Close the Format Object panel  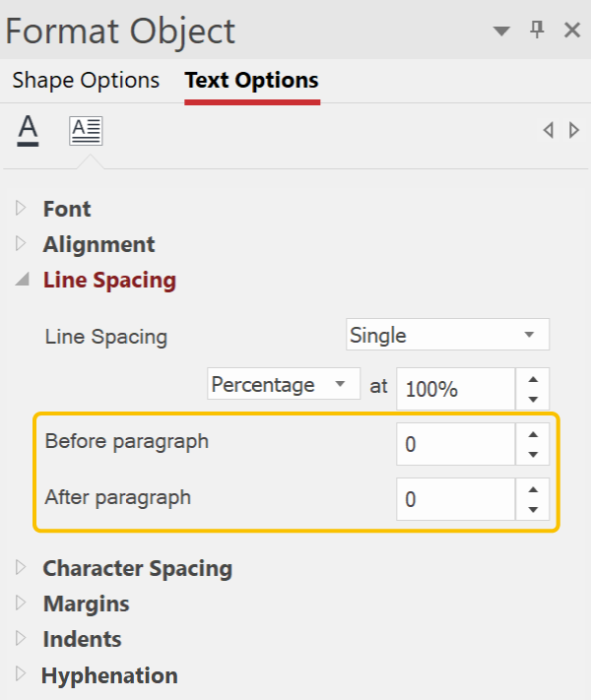[571, 31]
